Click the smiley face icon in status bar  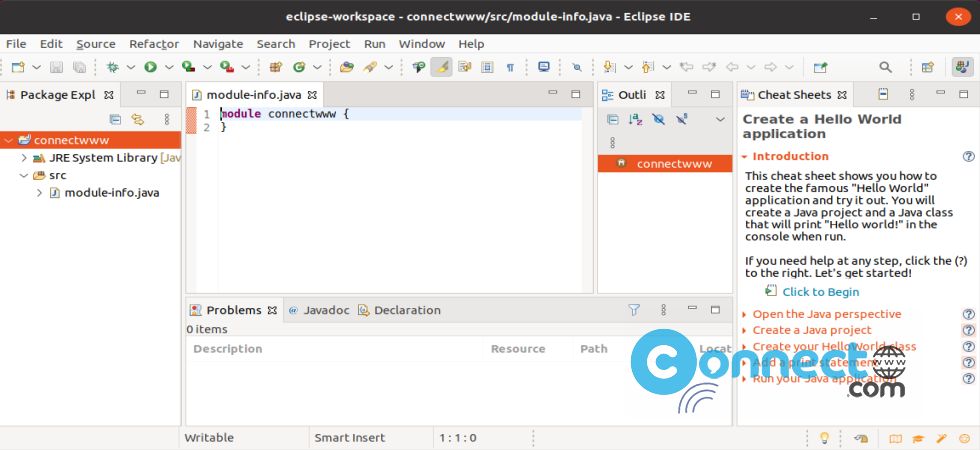pos(963,438)
